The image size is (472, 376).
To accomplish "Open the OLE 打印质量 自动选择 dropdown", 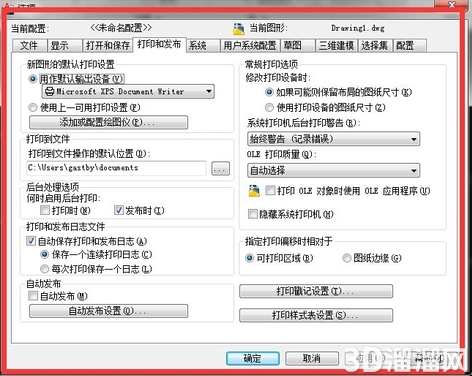I will [334, 171].
